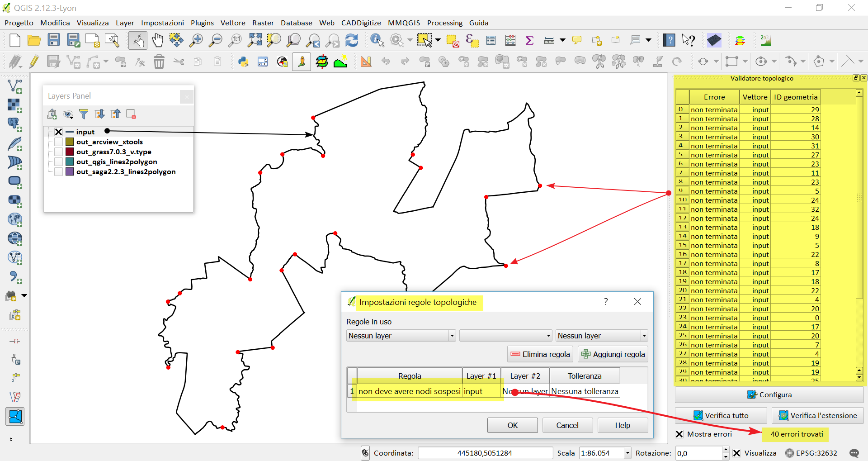Click the Aggiungi regola button
Viewport: 868px width, 461px height.
pos(613,354)
